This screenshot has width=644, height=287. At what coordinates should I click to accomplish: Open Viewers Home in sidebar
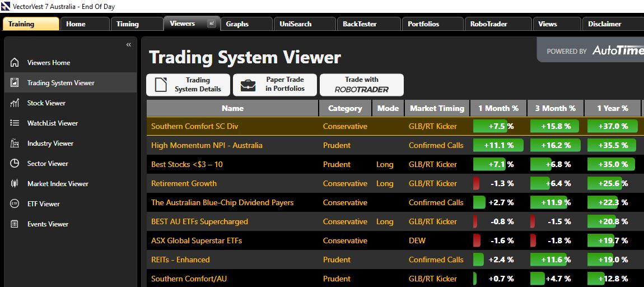coord(49,62)
